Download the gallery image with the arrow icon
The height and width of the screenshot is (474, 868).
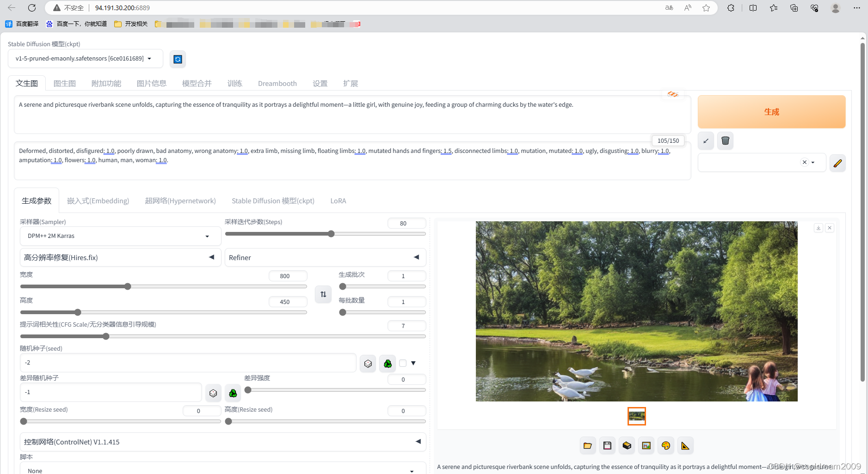[x=819, y=228]
